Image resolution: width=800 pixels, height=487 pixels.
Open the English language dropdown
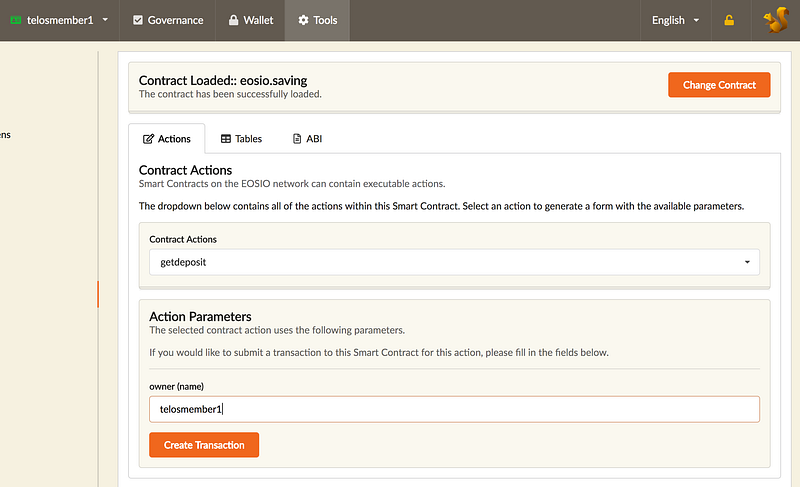[676, 20]
